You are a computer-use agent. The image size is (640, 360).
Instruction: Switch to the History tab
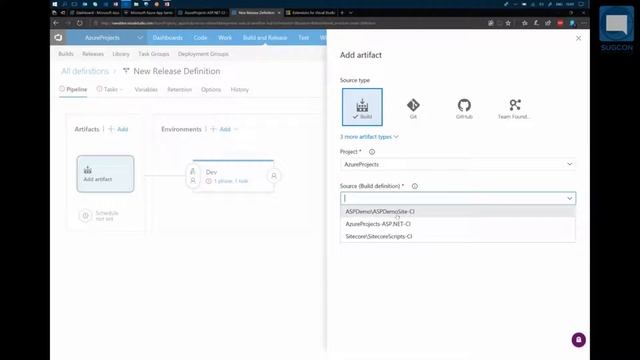[x=240, y=89]
